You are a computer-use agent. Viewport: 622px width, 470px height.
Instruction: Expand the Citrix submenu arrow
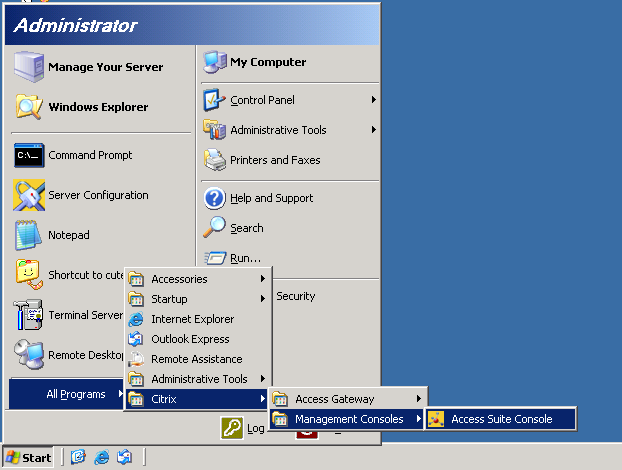[263, 399]
